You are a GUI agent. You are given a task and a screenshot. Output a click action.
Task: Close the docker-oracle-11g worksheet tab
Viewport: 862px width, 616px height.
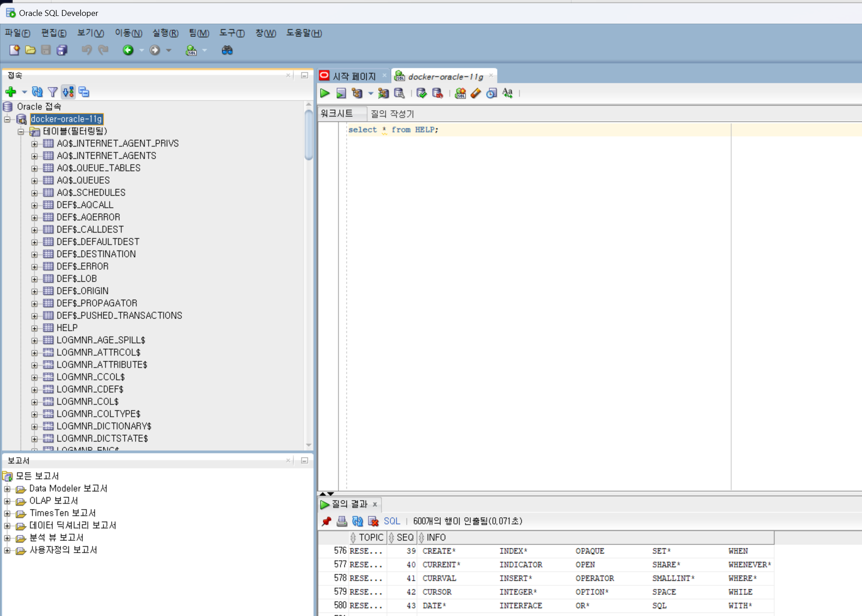click(491, 76)
